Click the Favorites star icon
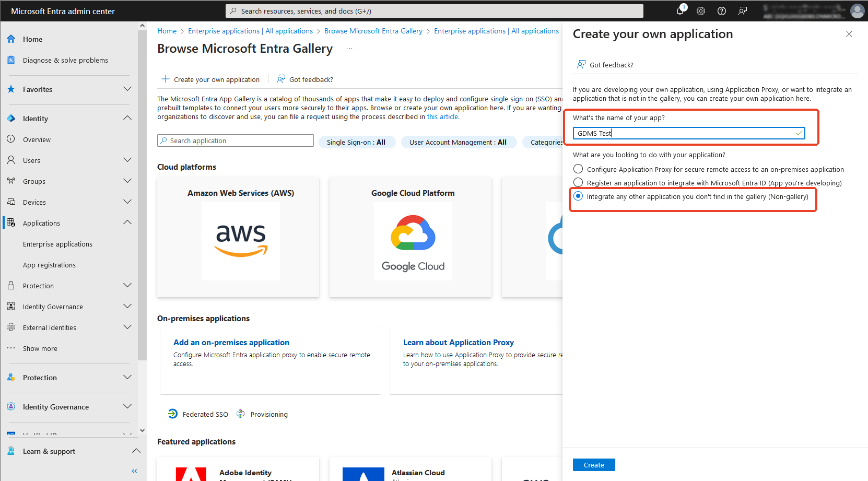868x481 pixels. tap(11, 89)
